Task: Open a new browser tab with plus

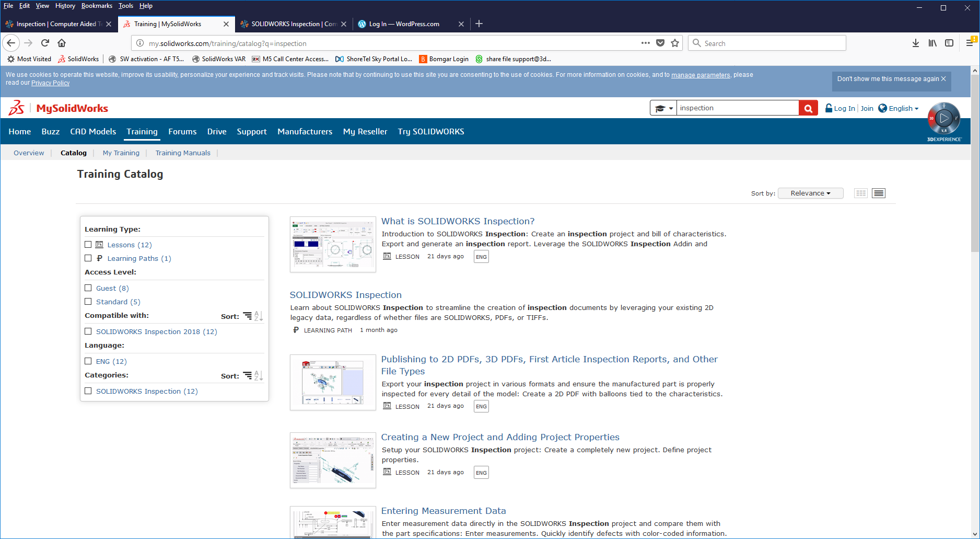Action: pyautogui.click(x=479, y=24)
